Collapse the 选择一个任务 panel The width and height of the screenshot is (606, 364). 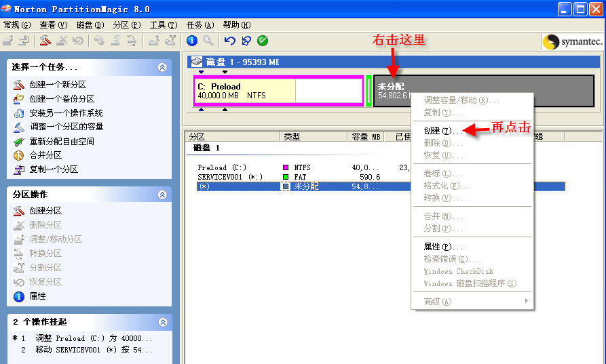(162, 67)
